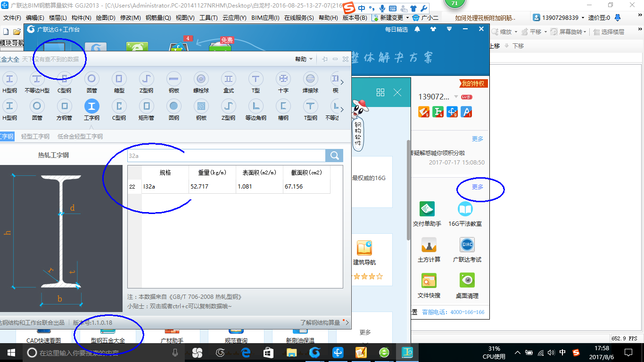Show more sections after 焊接球 row

342,82
